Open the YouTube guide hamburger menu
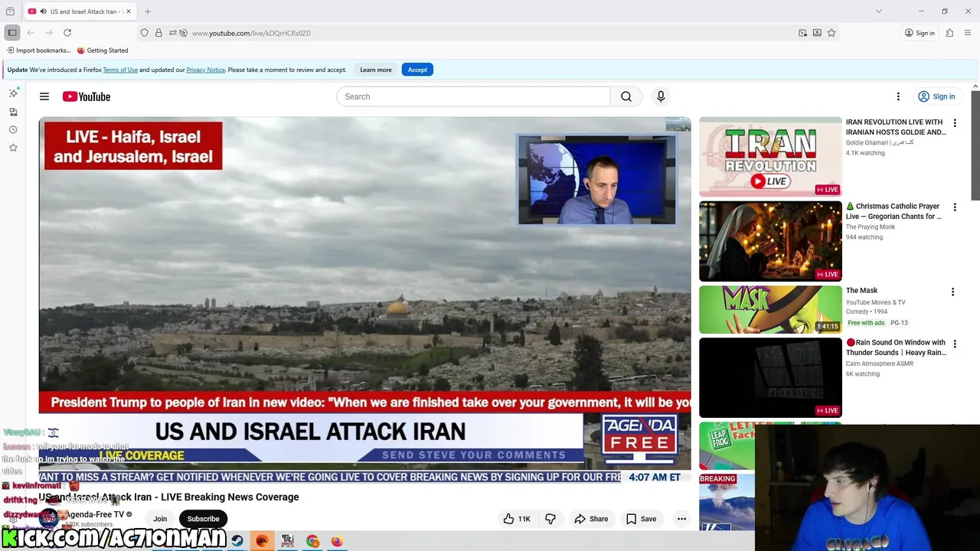Viewport: 980px width, 551px height. click(x=44, y=96)
